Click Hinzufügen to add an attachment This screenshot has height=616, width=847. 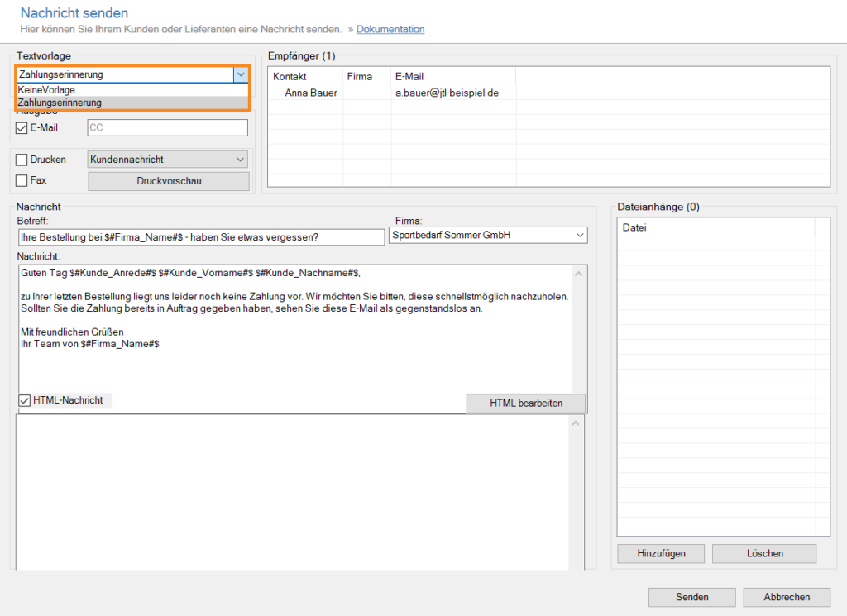tap(661, 553)
